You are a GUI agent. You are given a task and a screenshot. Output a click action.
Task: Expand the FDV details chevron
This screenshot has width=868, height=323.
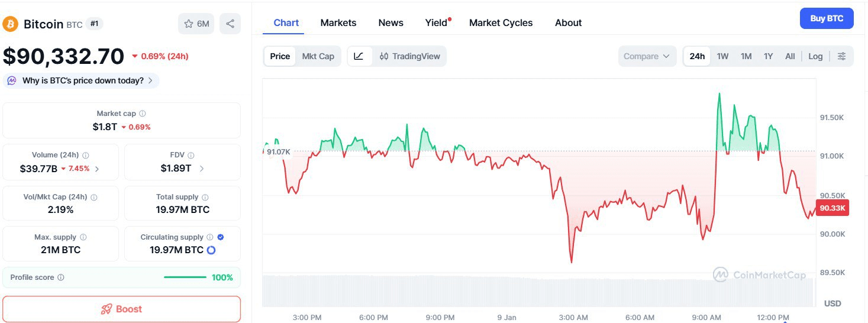[x=202, y=169]
